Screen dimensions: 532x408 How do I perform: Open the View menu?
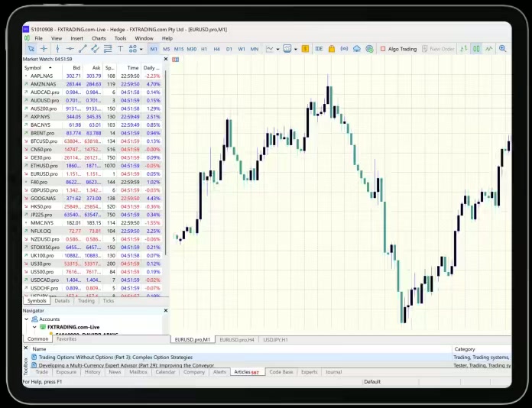(57, 38)
